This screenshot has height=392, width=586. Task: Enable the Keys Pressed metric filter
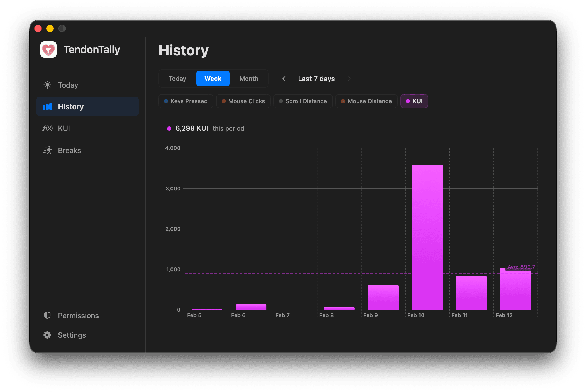(x=186, y=101)
